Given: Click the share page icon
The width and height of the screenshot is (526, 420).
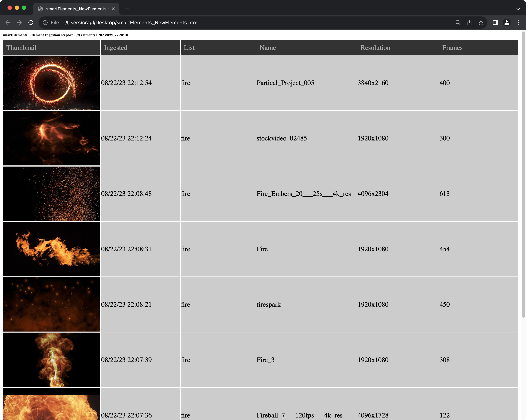Looking at the screenshot, I should tap(469, 23).
